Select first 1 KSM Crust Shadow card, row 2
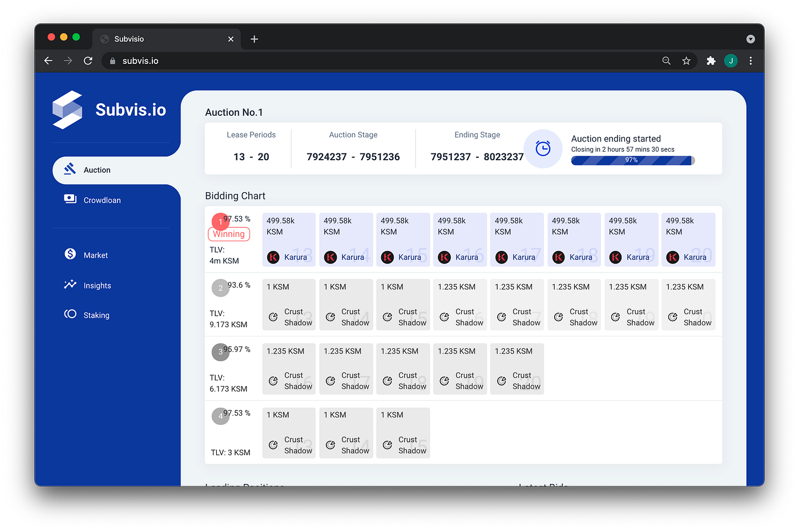The width and height of the screenshot is (799, 532). coord(289,304)
